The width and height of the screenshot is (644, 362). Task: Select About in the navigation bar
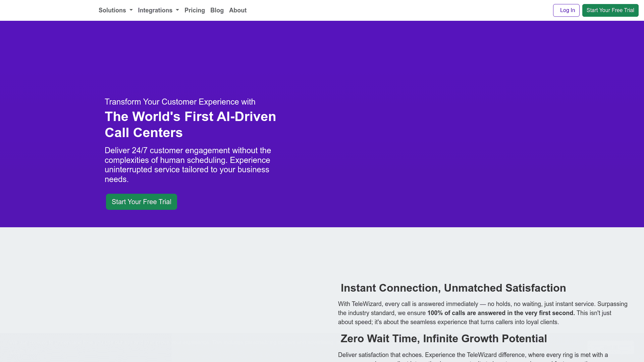(x=237, y=10)
